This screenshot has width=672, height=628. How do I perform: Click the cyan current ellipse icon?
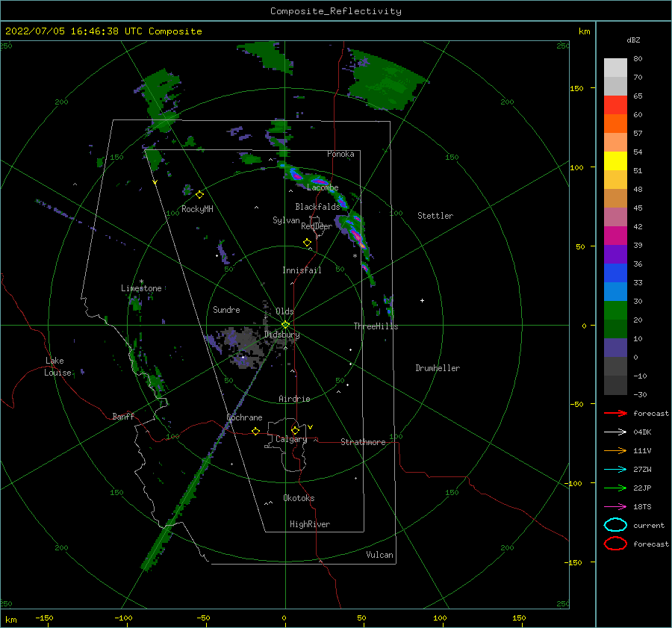click(615, 525)
